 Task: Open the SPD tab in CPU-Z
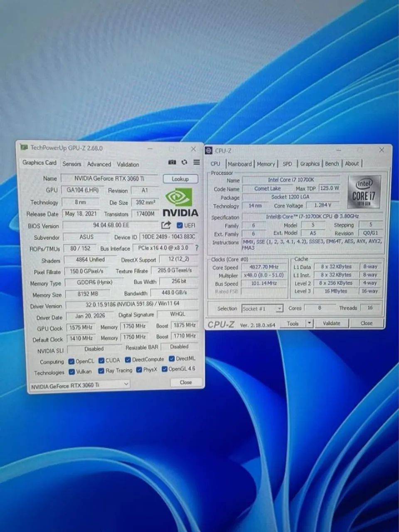[287, 164]
